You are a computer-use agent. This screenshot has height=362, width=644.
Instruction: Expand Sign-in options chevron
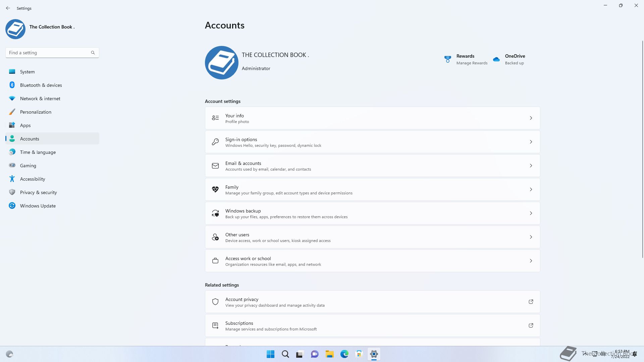coord(531,142)
